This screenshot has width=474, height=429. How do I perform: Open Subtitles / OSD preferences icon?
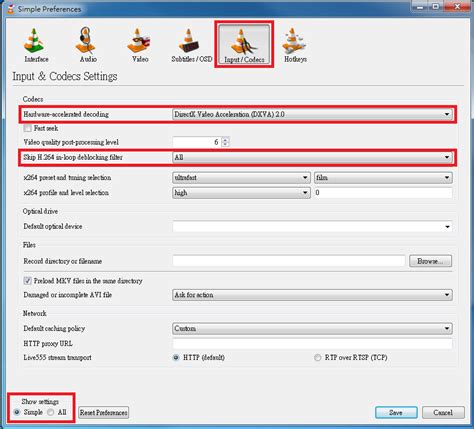(189, 41)
